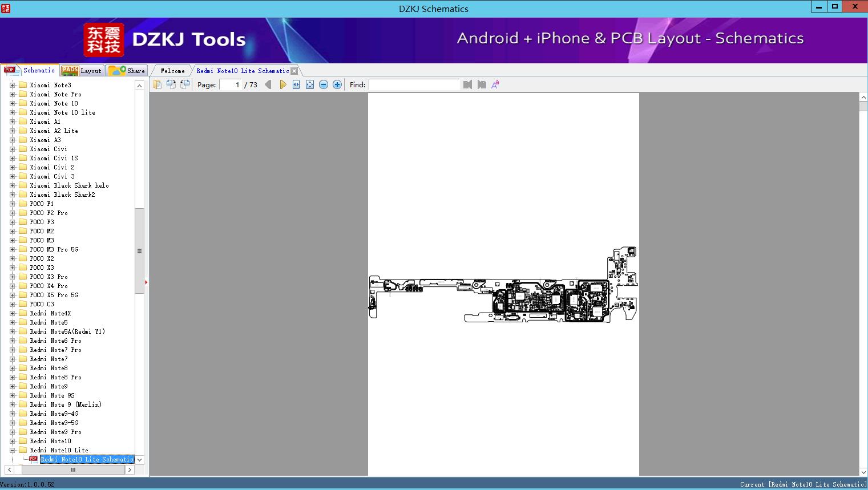The height and width of the screenshot is (490, 868).
Task: Click the PCB outline on the schematic page
Action: tap(503, 285)
